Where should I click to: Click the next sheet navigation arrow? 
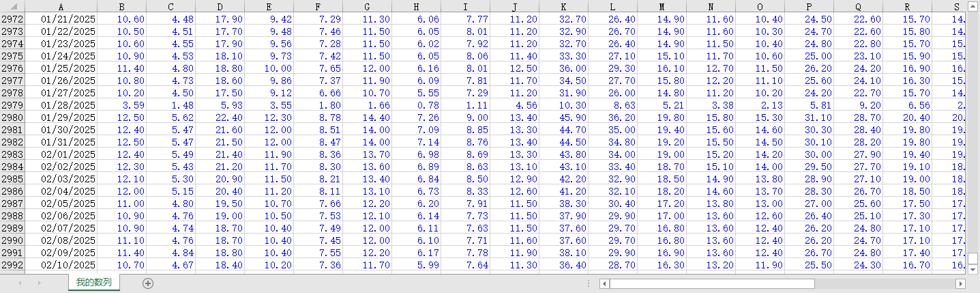point(39,283)
